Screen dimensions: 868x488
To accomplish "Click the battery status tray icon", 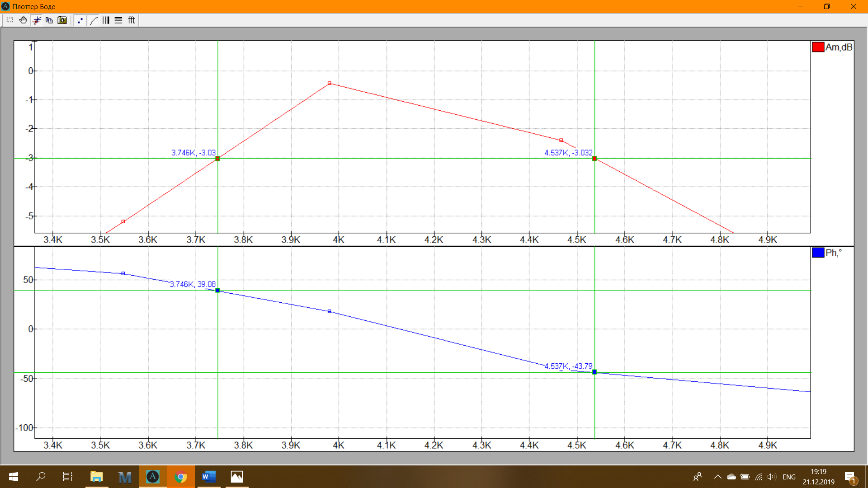I will click(x=745, y=477).
